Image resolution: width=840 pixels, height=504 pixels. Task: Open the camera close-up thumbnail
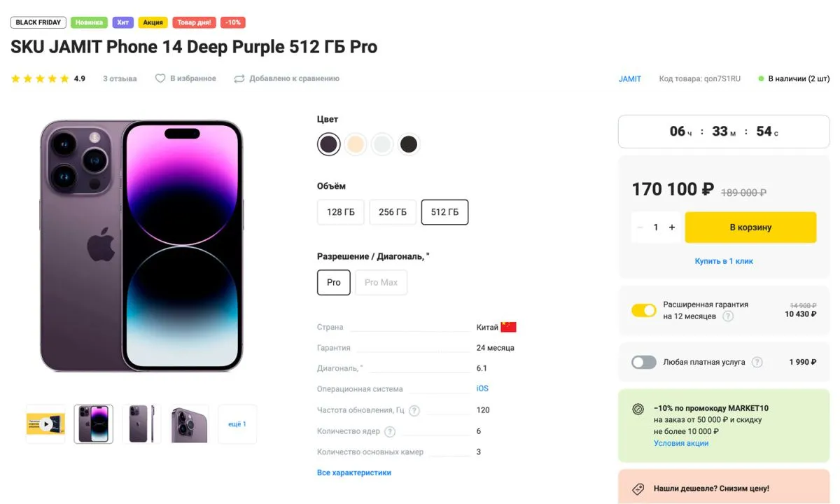point(190,423)
